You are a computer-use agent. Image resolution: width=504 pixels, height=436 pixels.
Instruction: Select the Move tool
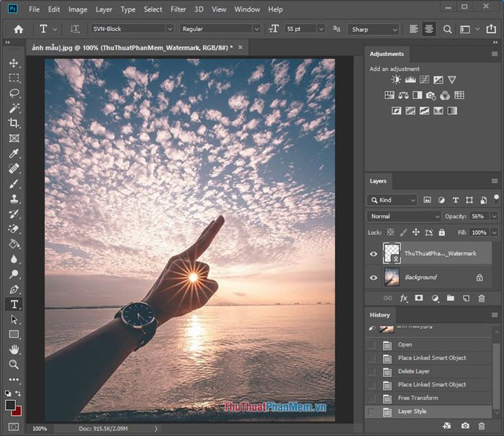pos(14,63)
